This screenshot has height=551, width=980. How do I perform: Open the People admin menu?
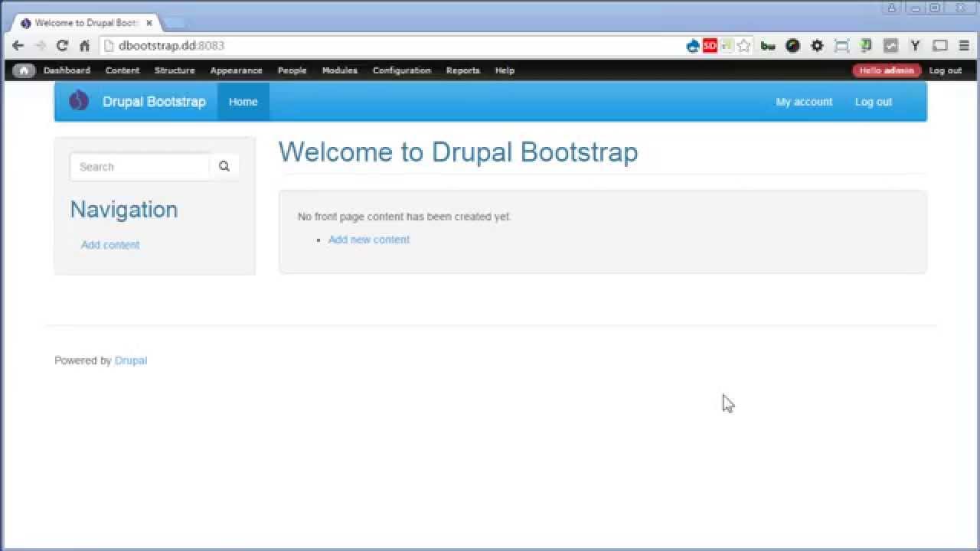[292, 70]
